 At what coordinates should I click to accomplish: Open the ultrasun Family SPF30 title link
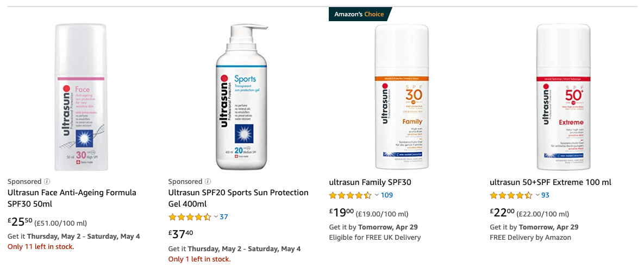pos(370,182)
